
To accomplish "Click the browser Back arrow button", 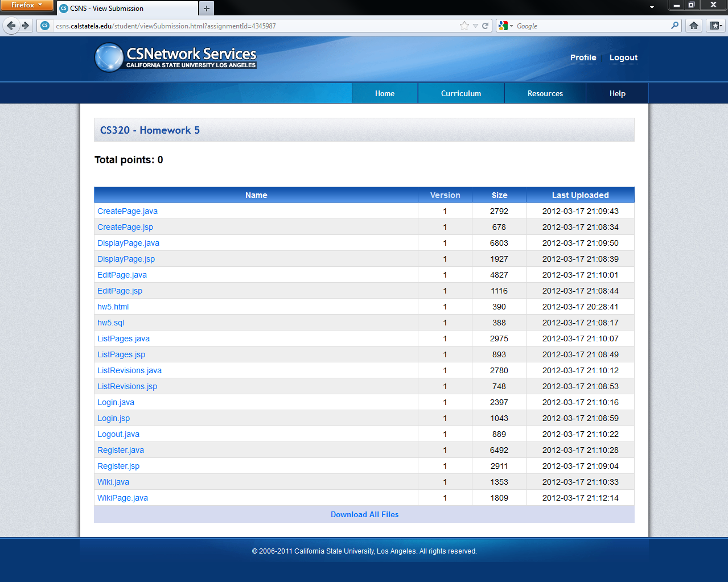I will click(11, 26).
